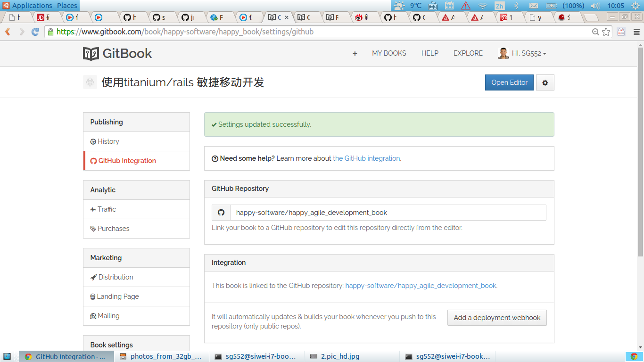Go back with the browser back arrow

coord(8,32)
